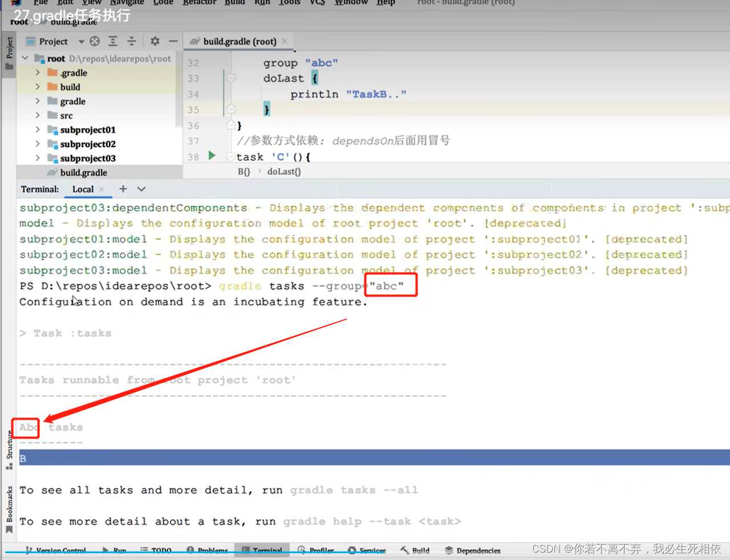Open the Project tool window side tab

pos(9,53)
